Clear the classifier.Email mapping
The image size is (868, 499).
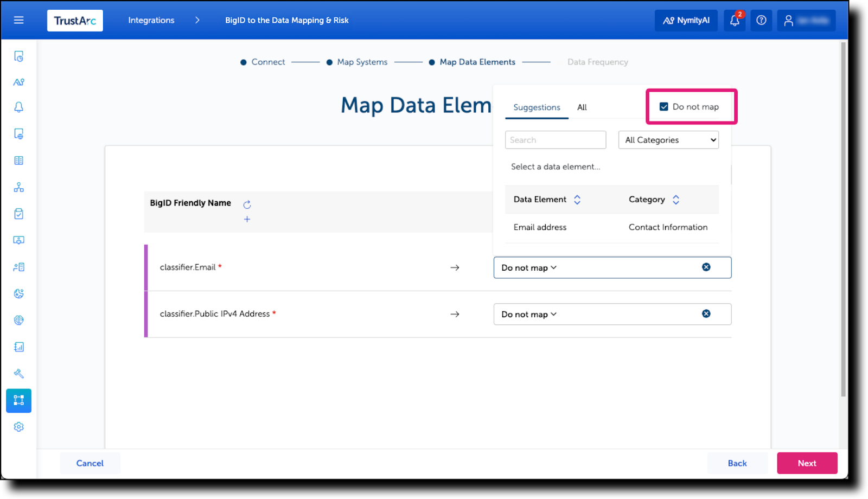(x=706, y=267)
